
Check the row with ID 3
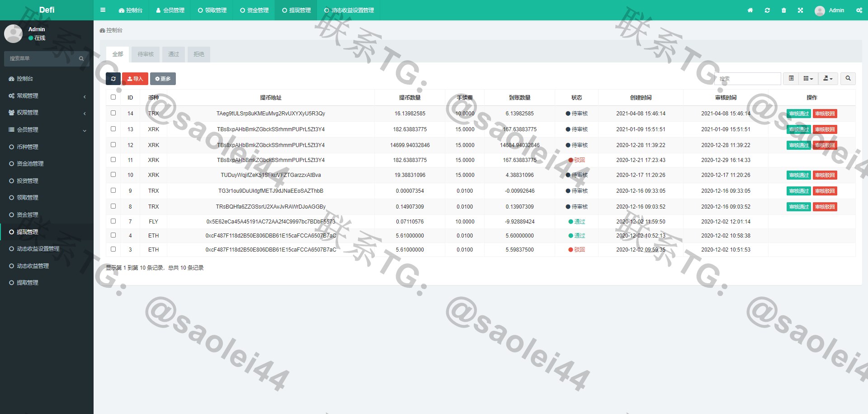pyautogui.click(x=113, y=249)
